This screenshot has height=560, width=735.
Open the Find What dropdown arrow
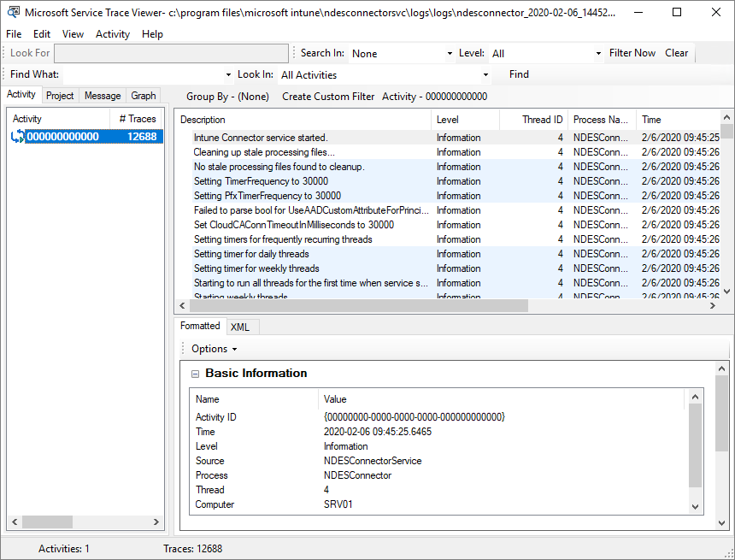(228, 74)
